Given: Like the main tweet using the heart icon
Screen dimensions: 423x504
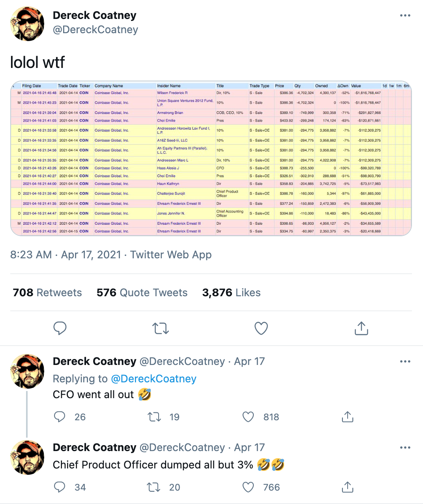Looking at the screenshot, I should (261, 328).
